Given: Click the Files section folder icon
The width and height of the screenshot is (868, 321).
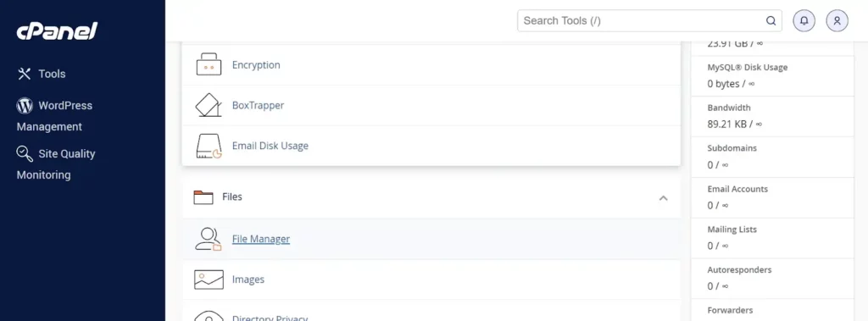Looking at the screenshot, I should [x=203, y=197].
